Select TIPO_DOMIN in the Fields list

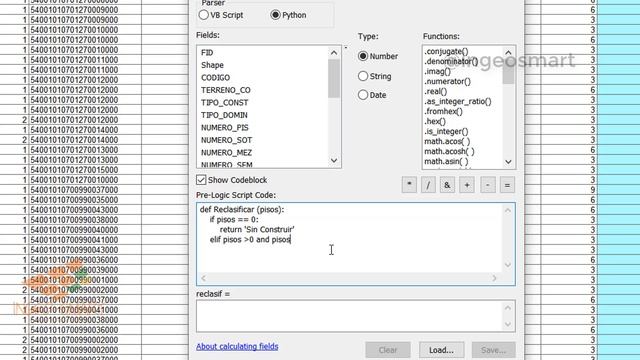(x=224, y=116)
